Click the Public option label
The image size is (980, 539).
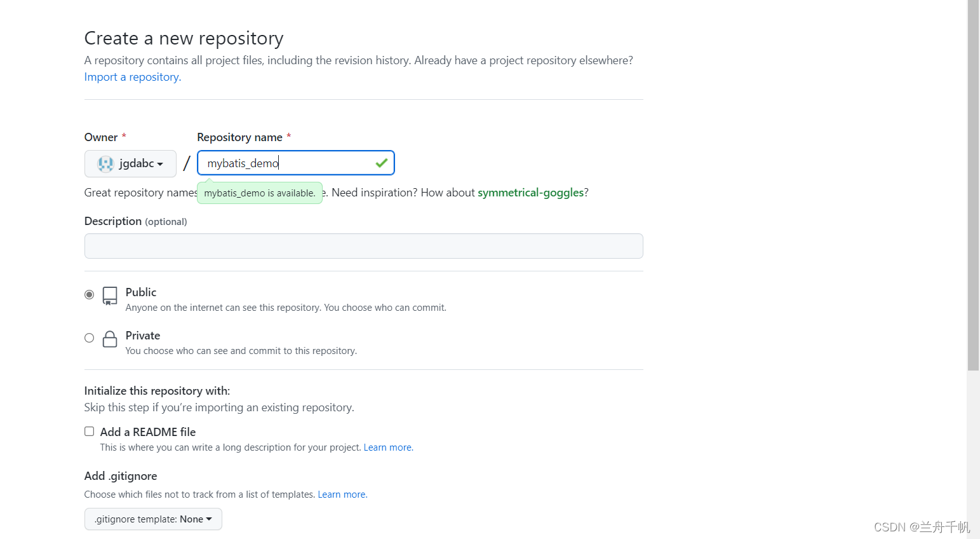pyautogui.click(x=141, y=292)
